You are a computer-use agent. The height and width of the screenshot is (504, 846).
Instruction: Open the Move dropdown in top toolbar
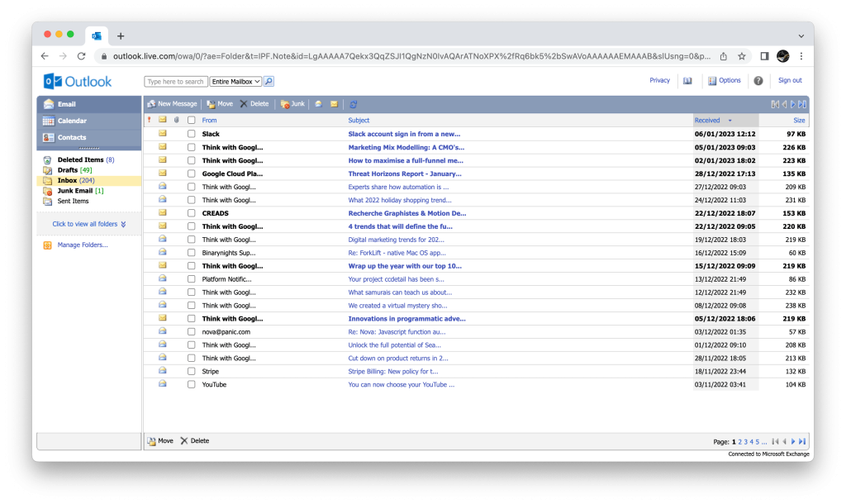[220, 104]
